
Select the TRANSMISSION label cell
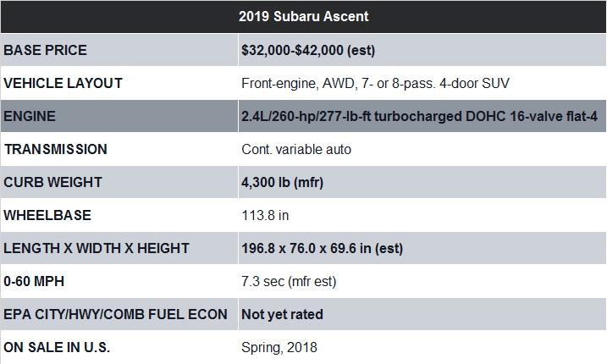click(x=119, y=149)
